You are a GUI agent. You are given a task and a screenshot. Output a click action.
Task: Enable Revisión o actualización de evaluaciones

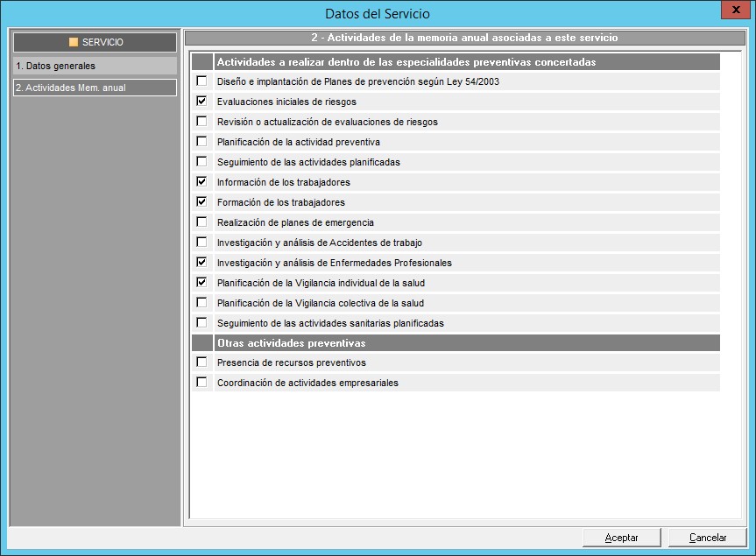coord(202,122)
